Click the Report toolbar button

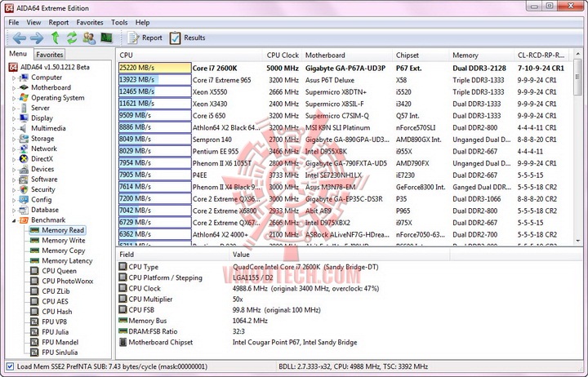click(145, 38)
